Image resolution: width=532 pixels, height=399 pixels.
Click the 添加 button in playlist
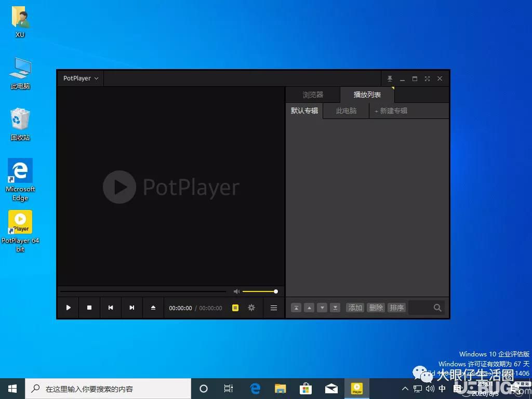coord(355,308)
